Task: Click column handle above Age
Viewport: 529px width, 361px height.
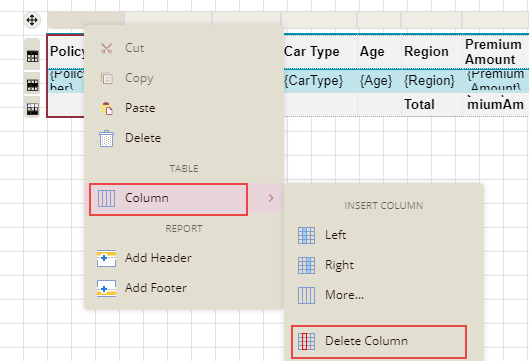Action: tap(379, 20)
